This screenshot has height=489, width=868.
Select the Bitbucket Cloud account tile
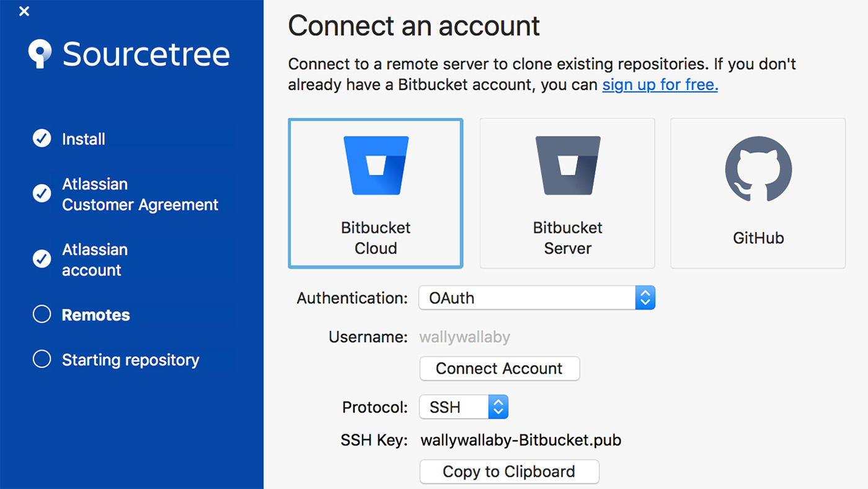tap(376, 194)
